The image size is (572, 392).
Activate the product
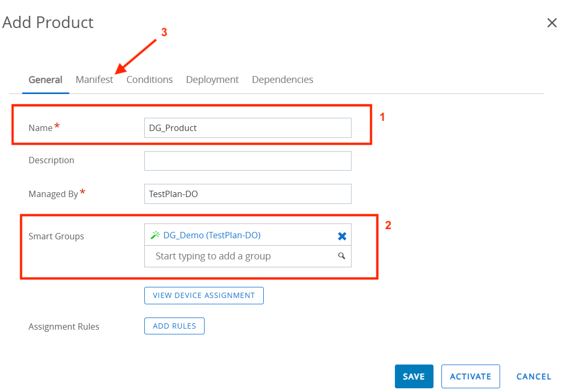[x=470, y=377]
